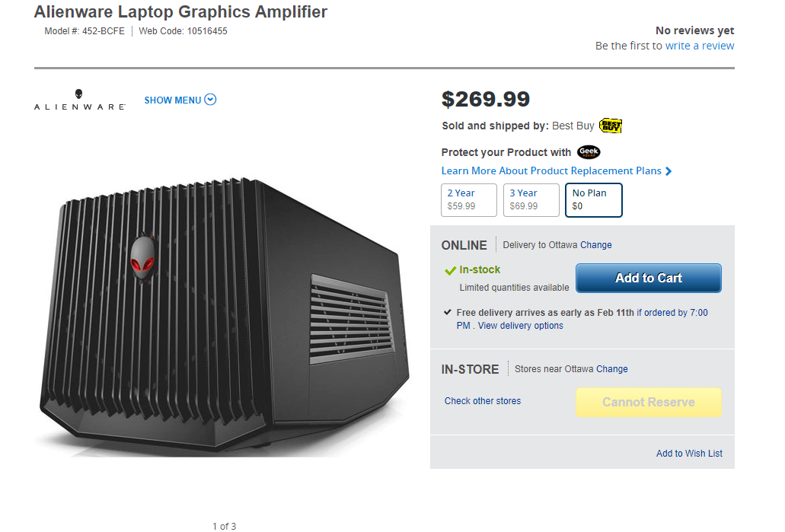Change the online delivery location from Ottawa
This screenshot has width=785, height=532.
pyautogui.click(x=595, y=245)
